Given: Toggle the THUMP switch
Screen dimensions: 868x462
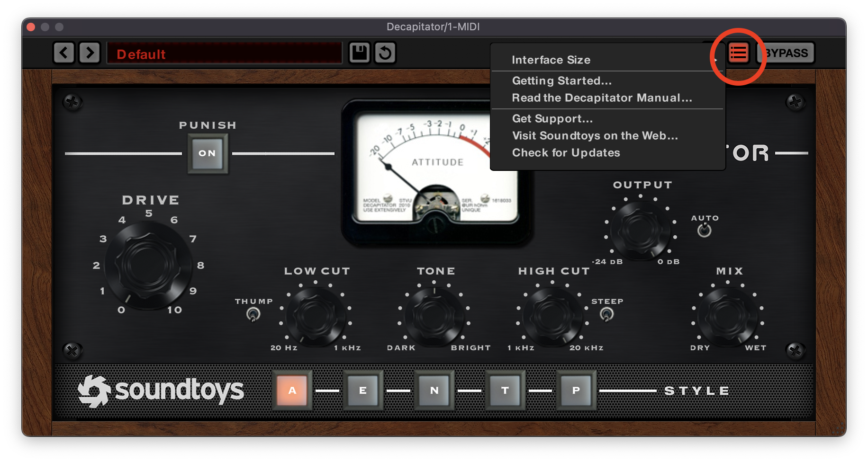Looking at the screenshot, I should tap(253, 314).
